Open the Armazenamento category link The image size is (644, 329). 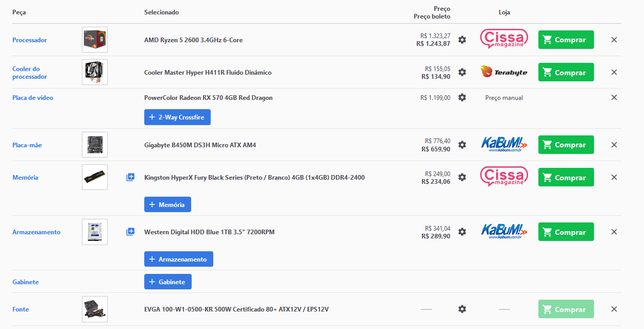[x=36, y=232]
